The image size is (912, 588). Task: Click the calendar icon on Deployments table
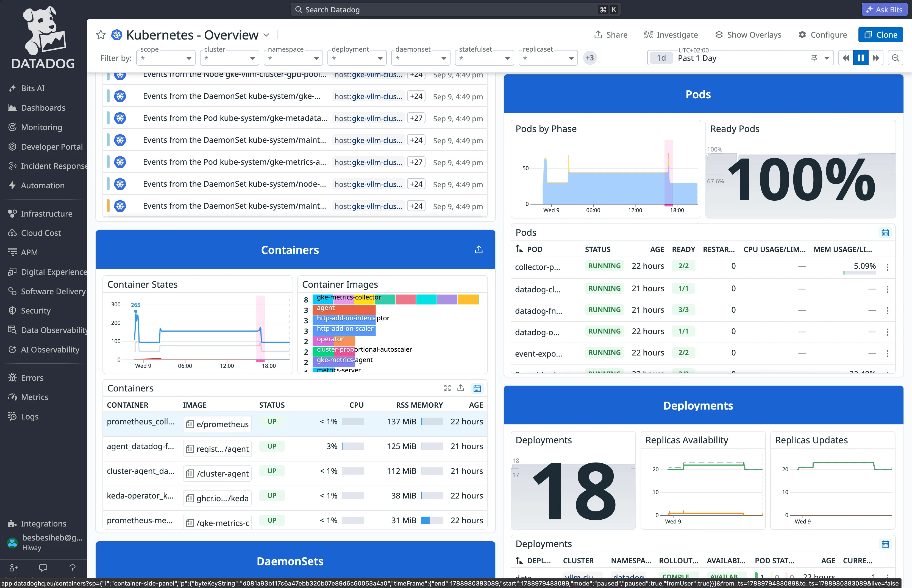click(x=885, y=544)
